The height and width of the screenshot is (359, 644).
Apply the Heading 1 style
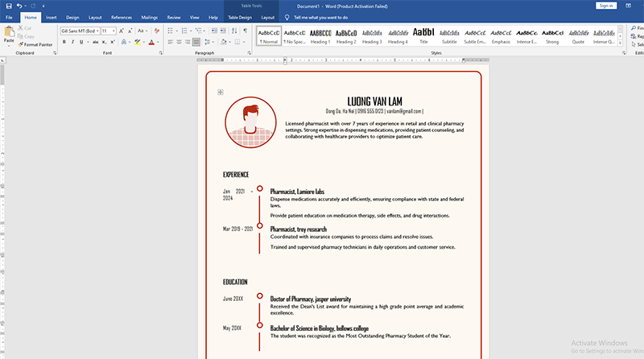(x=320, y=36)
